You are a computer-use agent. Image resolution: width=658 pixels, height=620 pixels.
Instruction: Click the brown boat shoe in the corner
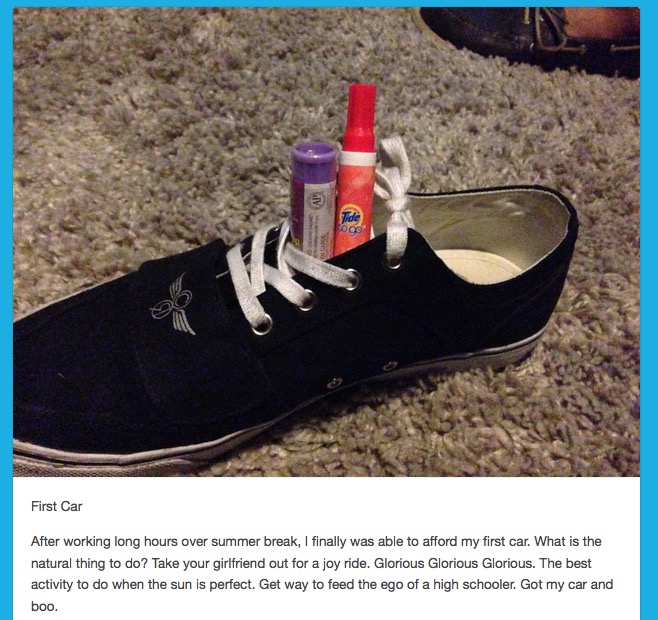(530, 39)
